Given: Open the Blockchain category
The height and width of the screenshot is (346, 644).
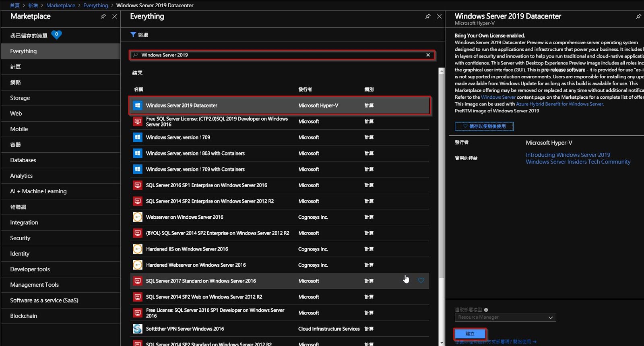Looking at the screenshot, I should pyautogui.click(x=61, y=316).
